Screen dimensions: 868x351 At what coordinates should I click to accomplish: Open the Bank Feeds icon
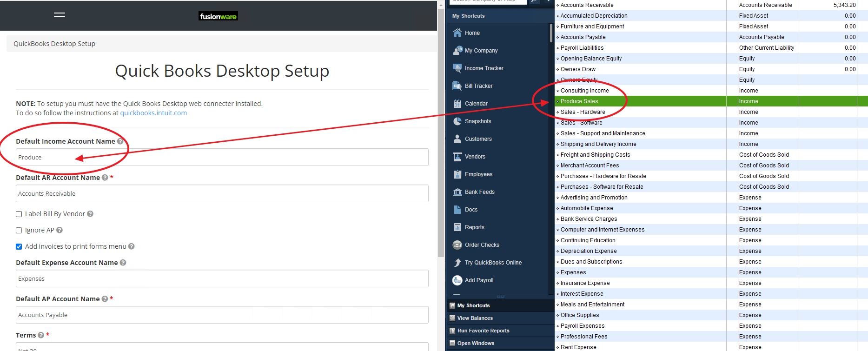pyautogui.click(x=457, y=192)
